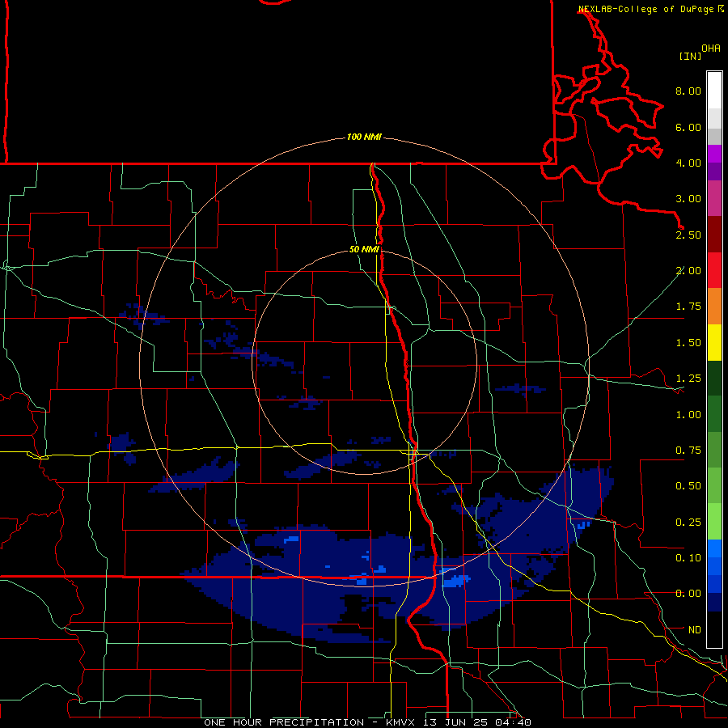Click the 2.50 legend value
728x728 pixels.
point(688,235)
